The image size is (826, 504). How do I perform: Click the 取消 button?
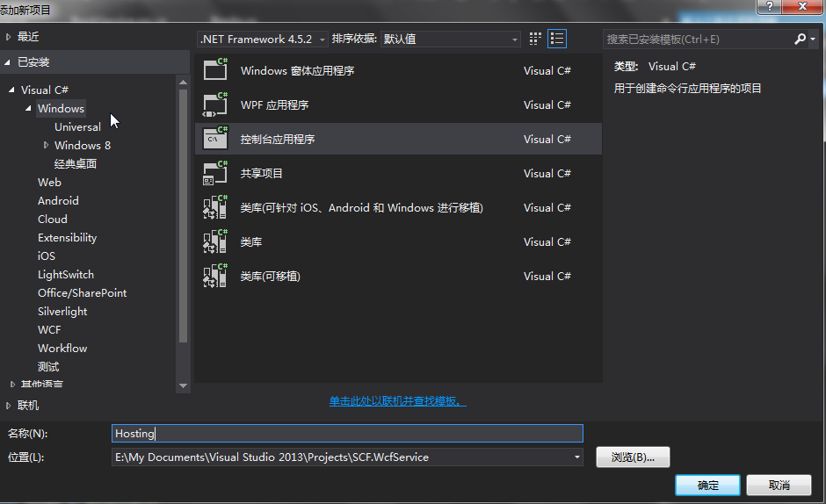[x=779, y=485]
